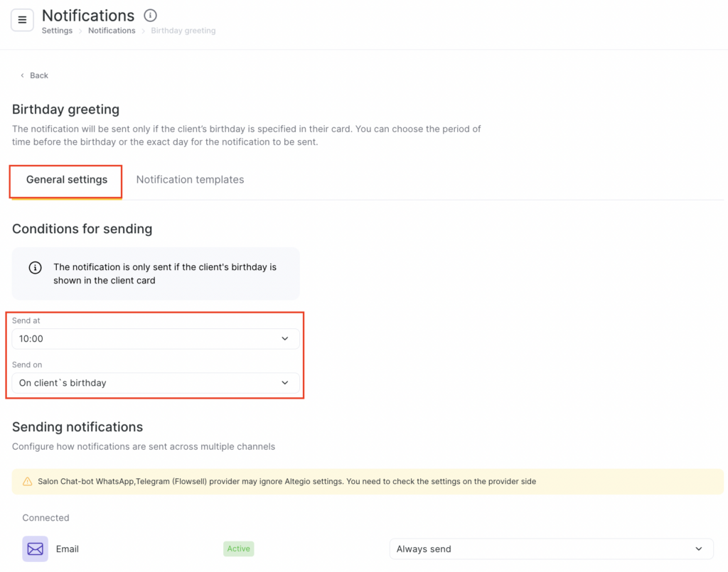Click the info icon beside Notifications title
Screen dimensions: 728x572
point(150,15)
